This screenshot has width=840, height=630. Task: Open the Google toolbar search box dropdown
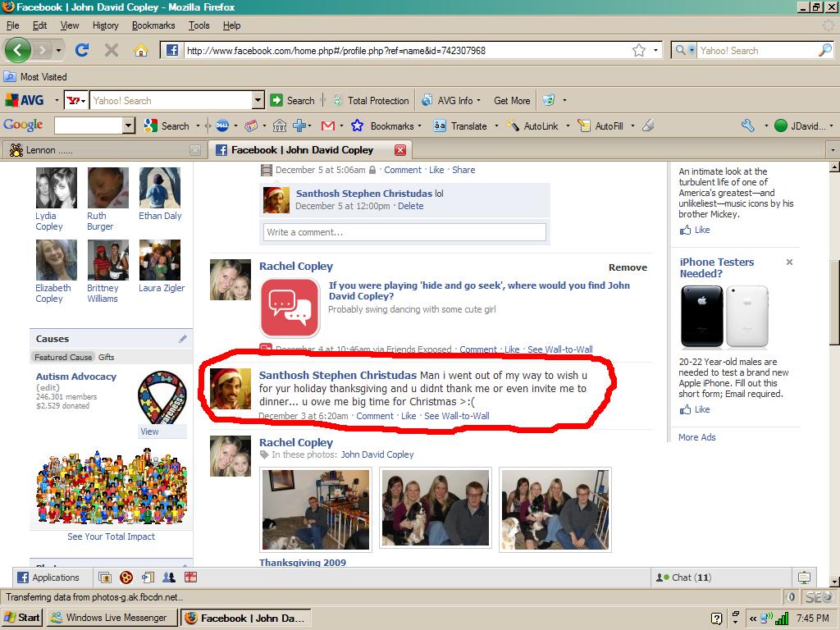(x=129, y=126)
